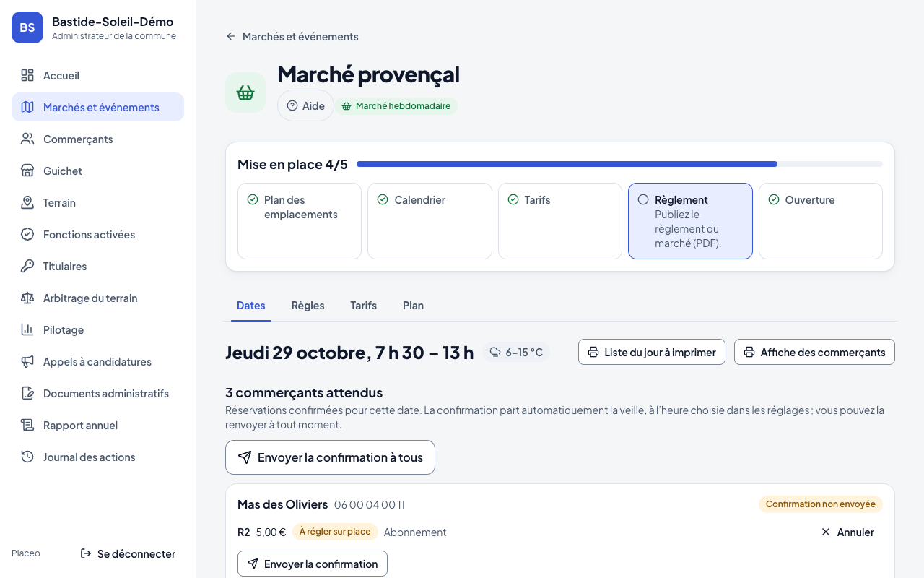Screen dimensions: 924x578
Task: Click Envoyer la confirmation à tous
Action: (330, 457)
